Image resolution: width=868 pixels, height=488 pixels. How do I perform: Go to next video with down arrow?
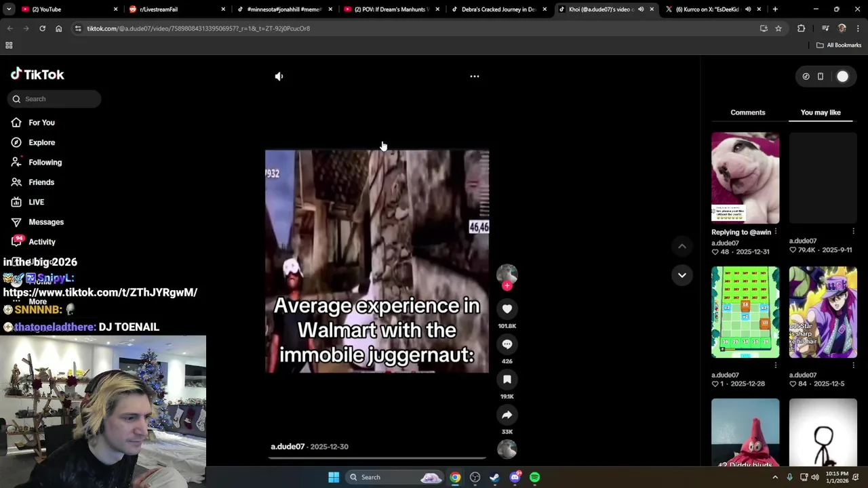682,274
